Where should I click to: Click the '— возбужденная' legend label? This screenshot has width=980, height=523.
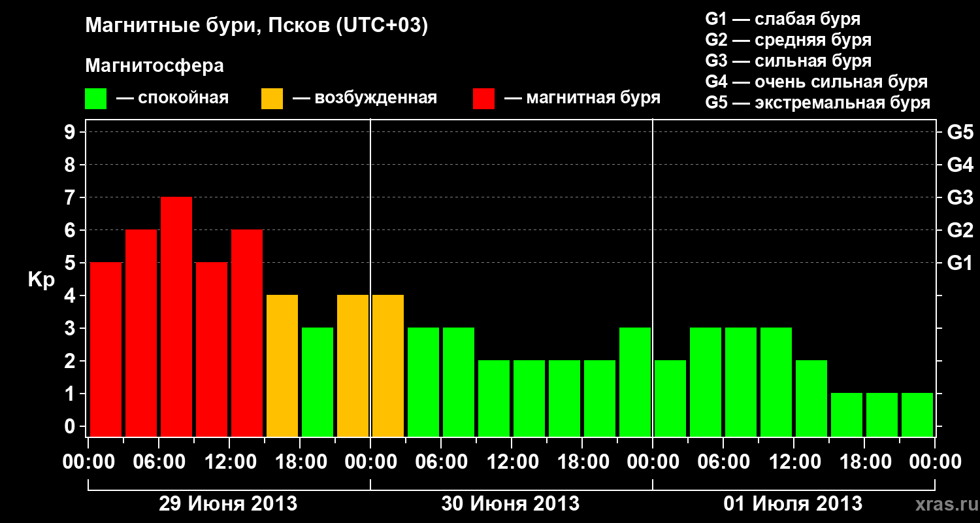pos(365,98)
